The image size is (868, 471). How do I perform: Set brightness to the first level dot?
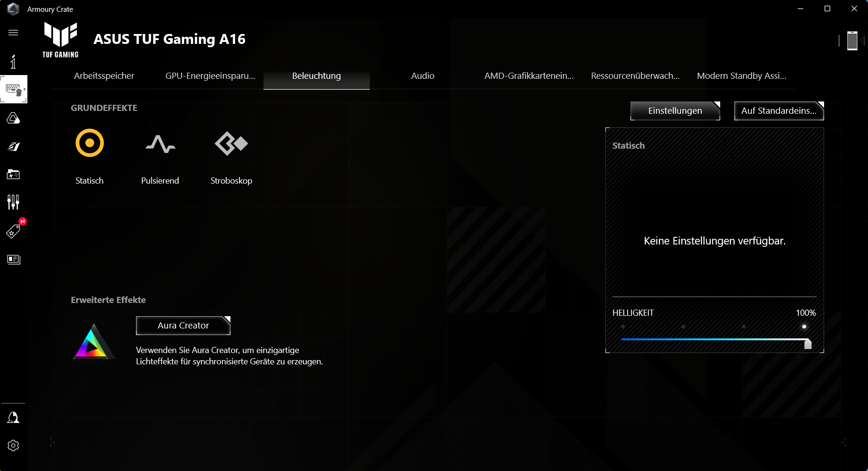(623, 327)
